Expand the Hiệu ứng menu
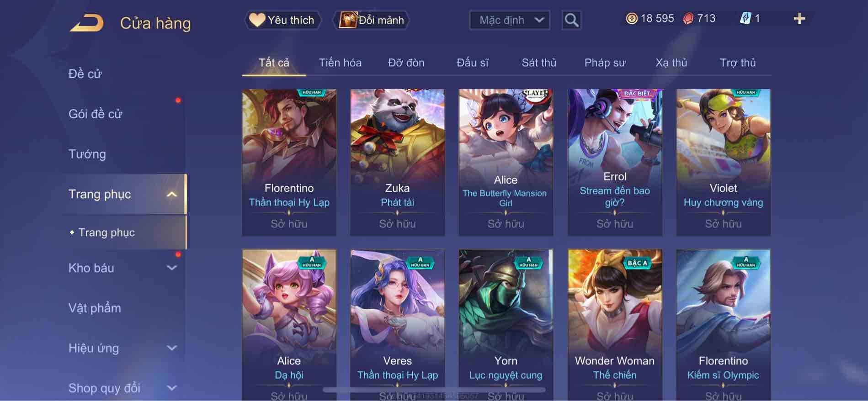Image resolution: width=868 pixels, height=401 pixels. [172, 348]
